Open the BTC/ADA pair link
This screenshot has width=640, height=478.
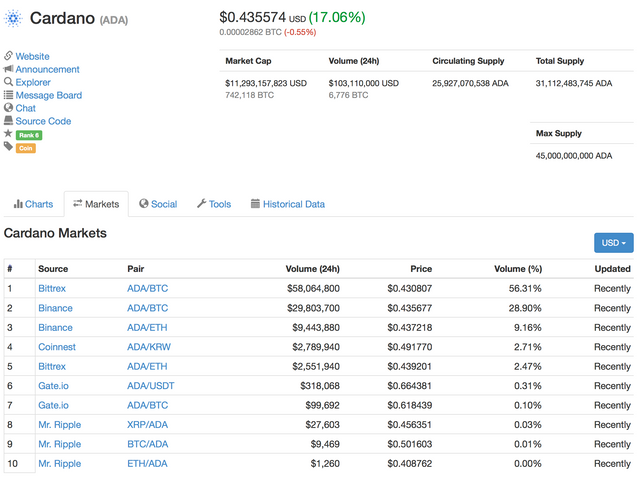coord(147,444)
